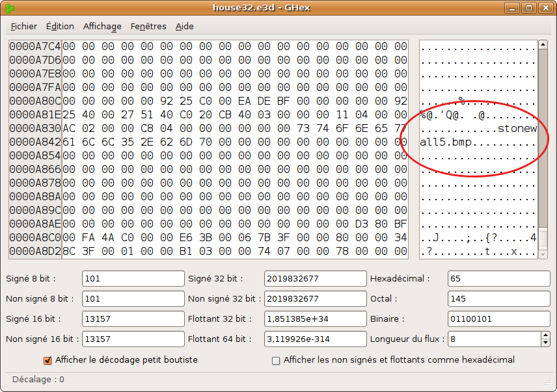The width and height of the screenshot is (557, 392).
Task: Toggle 'Afficher le décodage petit boutiste' checkbox
Action: click(48, 360)
